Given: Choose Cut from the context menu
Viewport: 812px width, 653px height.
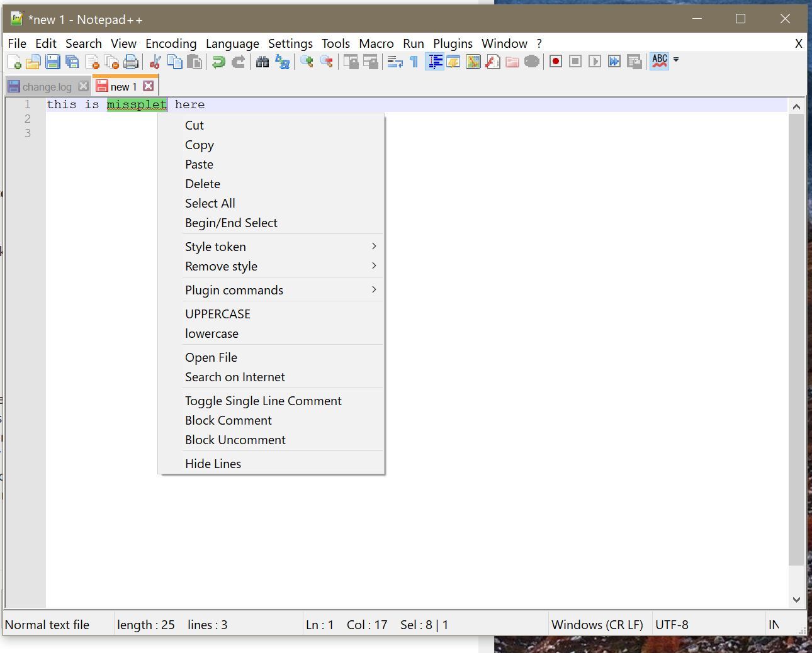Looking at the screenshot, I should 271,125.
